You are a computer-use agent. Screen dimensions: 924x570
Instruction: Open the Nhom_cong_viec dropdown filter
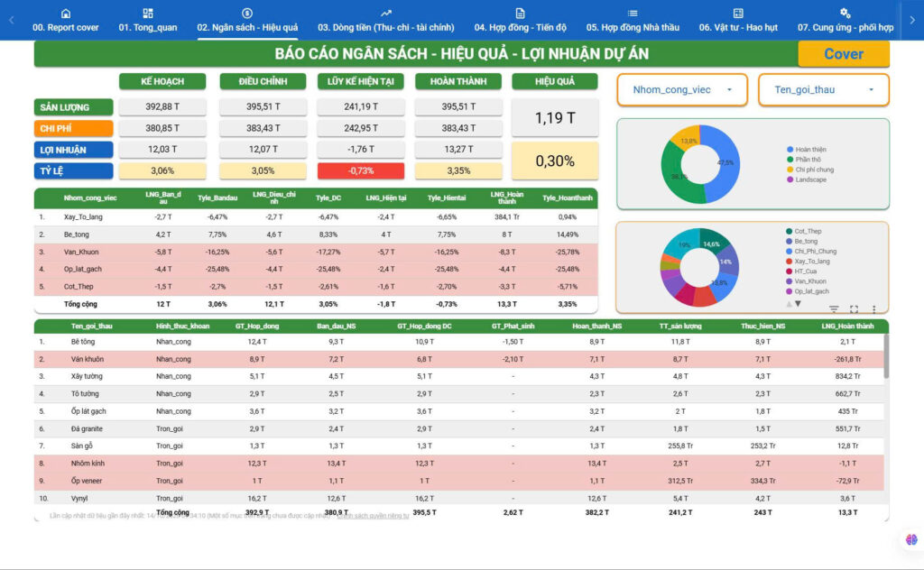tap(682, 90)
